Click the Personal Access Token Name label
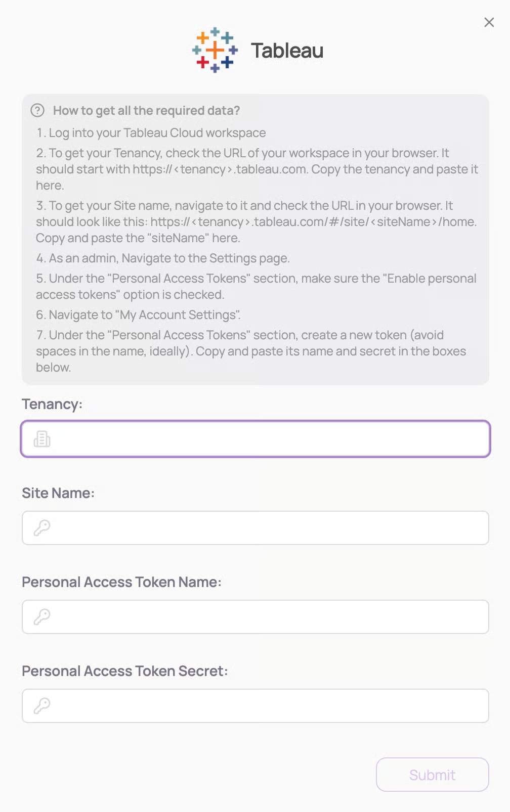Screen dimensions: 510x812 click(x=121, y=582)
